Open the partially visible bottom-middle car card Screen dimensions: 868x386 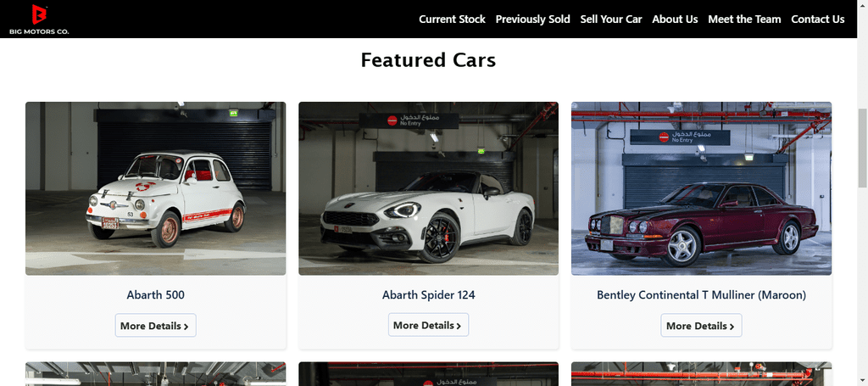[x=428, y=374]
